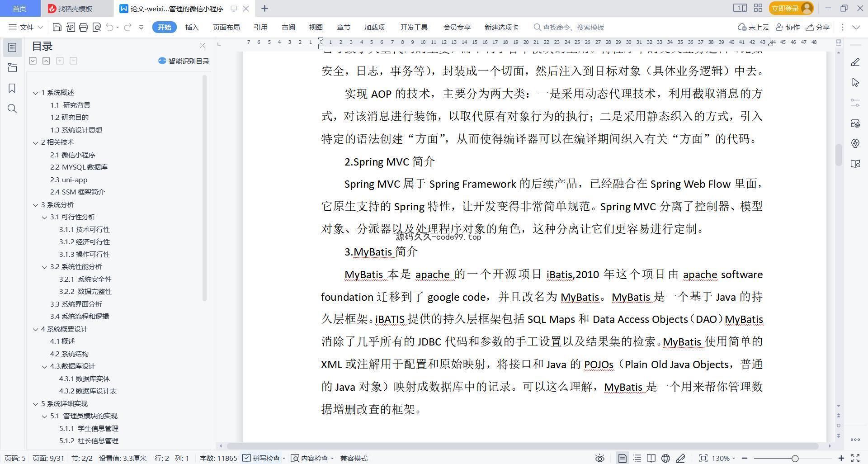
Task: Open Print Preview icon
Action: click(x=96, y=27)
